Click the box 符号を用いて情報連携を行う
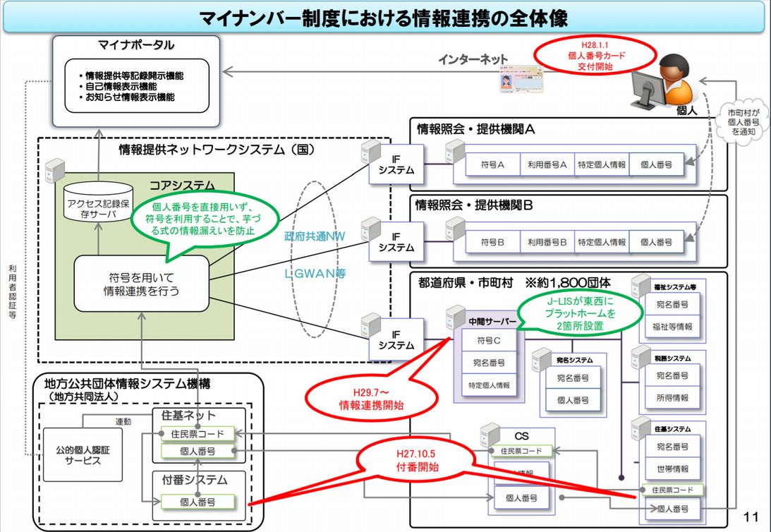The image size is (771, 532). point(142,284)
